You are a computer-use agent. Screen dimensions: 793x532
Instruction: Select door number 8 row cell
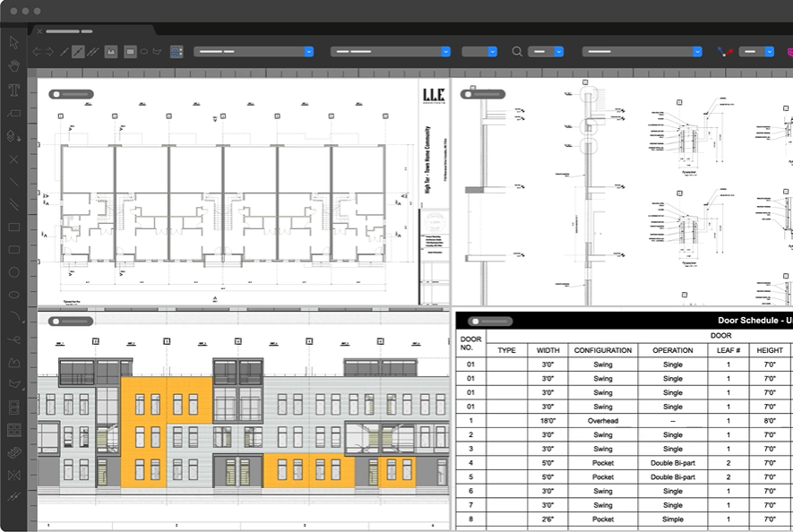[470, 519]
